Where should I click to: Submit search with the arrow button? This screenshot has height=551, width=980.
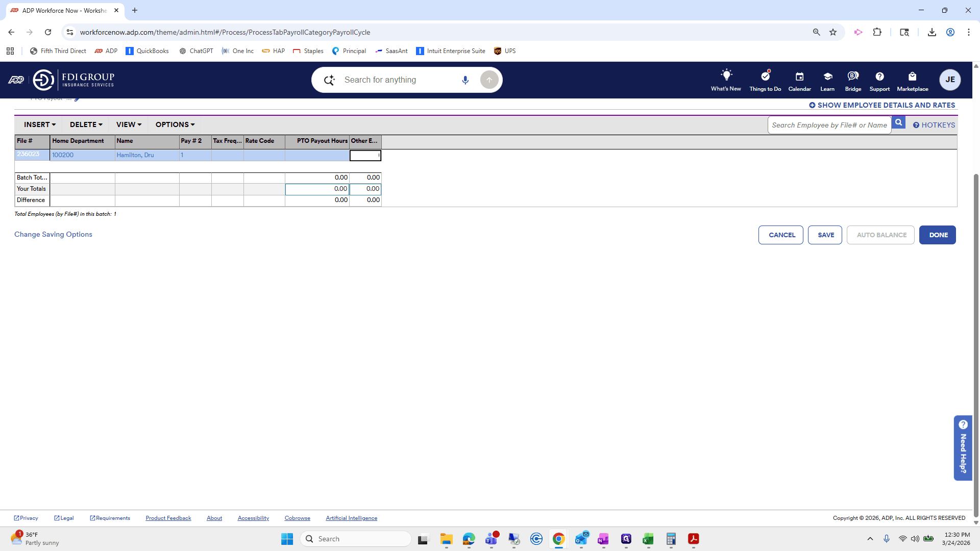tap(489, 80)
